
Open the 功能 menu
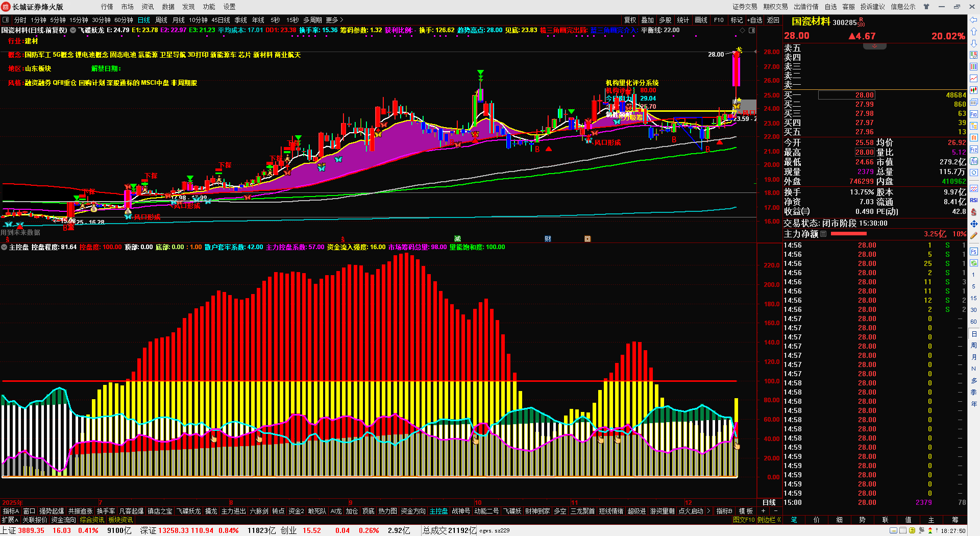tap(209, 7)
